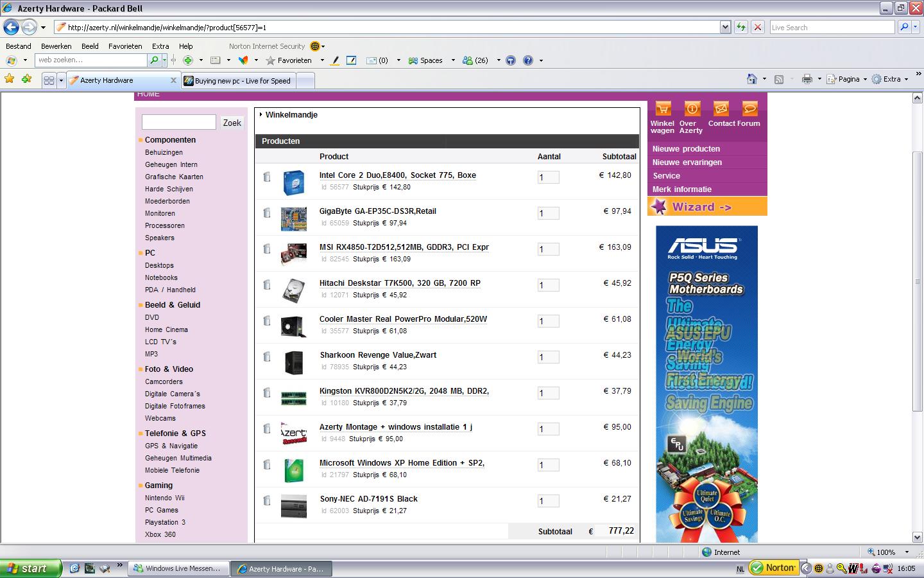Open the Merk informatie link

(682, 189)
